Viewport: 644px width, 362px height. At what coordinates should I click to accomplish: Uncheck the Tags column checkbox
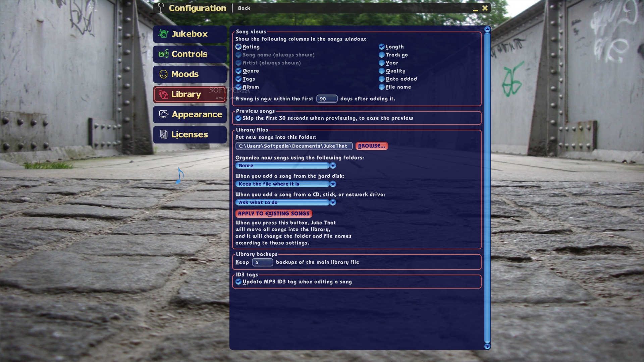[x=238, y=79]
